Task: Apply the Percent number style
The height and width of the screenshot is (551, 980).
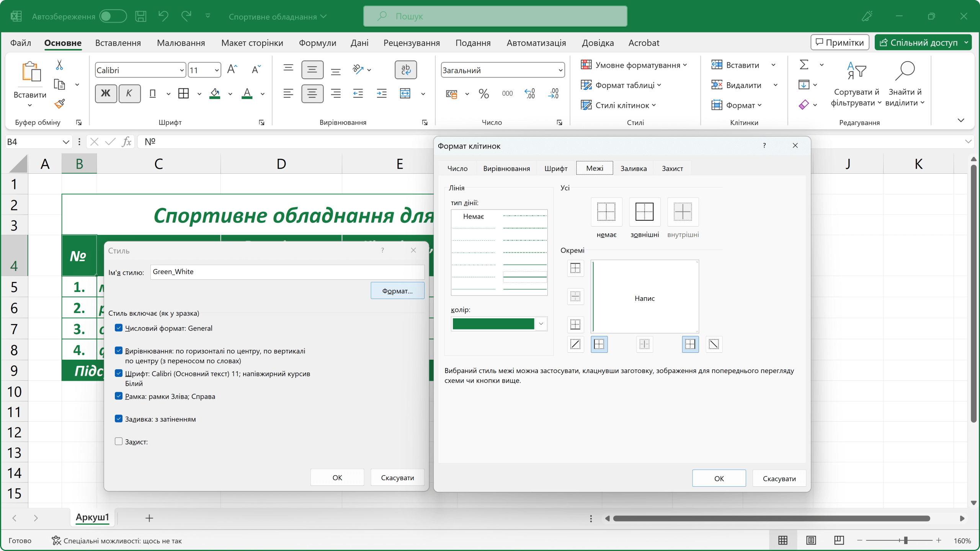Action: click(x=483, y=93)
